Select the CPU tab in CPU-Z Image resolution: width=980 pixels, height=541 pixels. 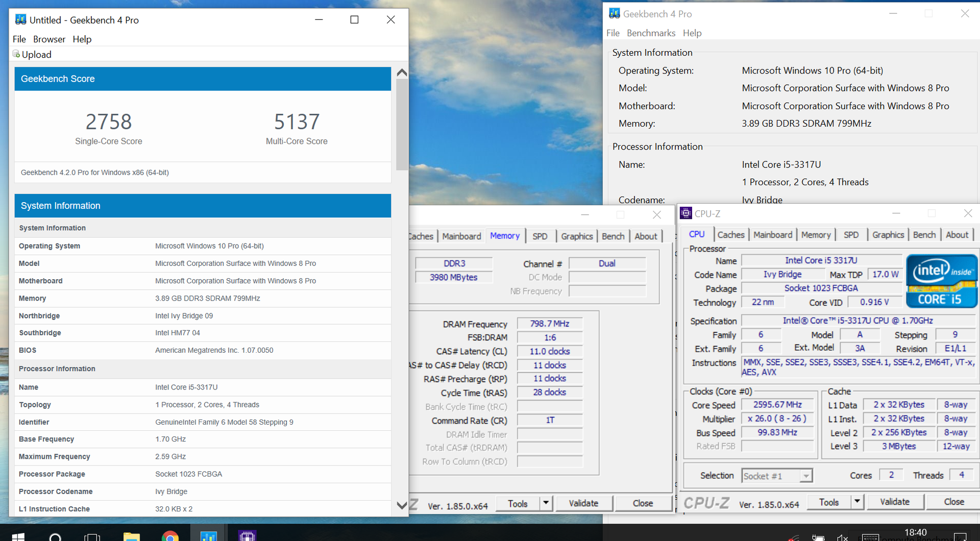697,234
